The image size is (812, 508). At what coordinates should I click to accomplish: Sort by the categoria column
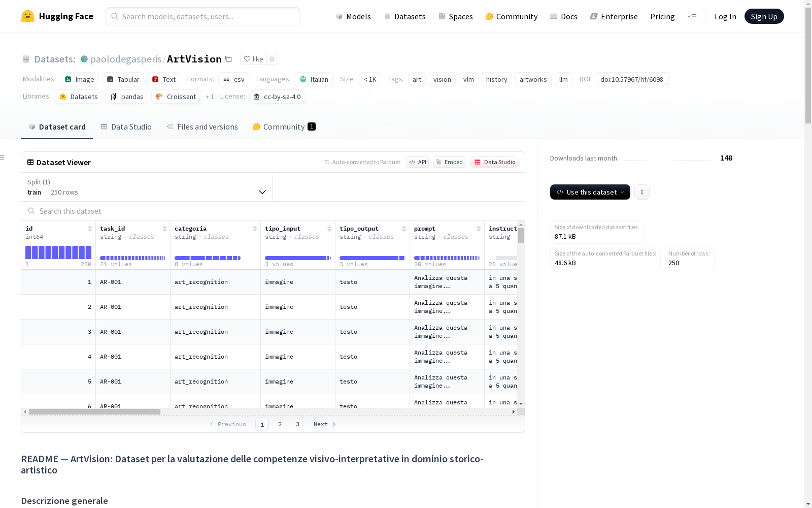pos(255,229)
